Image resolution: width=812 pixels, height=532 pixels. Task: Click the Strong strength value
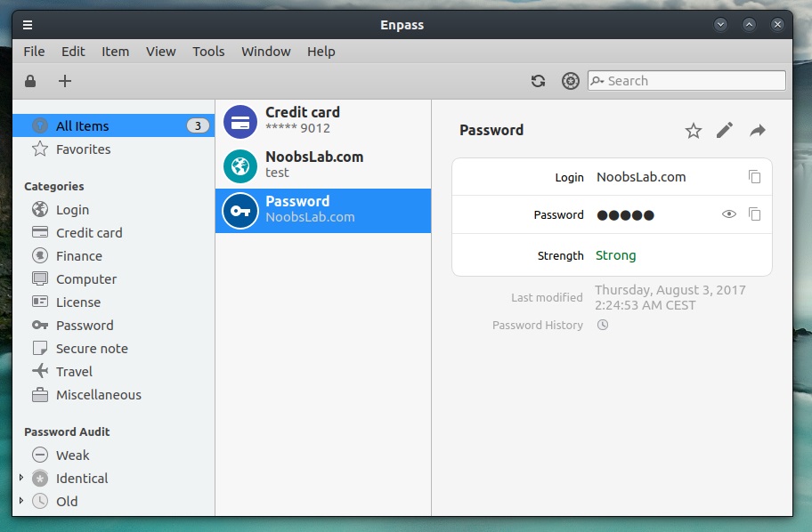[616, 255]
